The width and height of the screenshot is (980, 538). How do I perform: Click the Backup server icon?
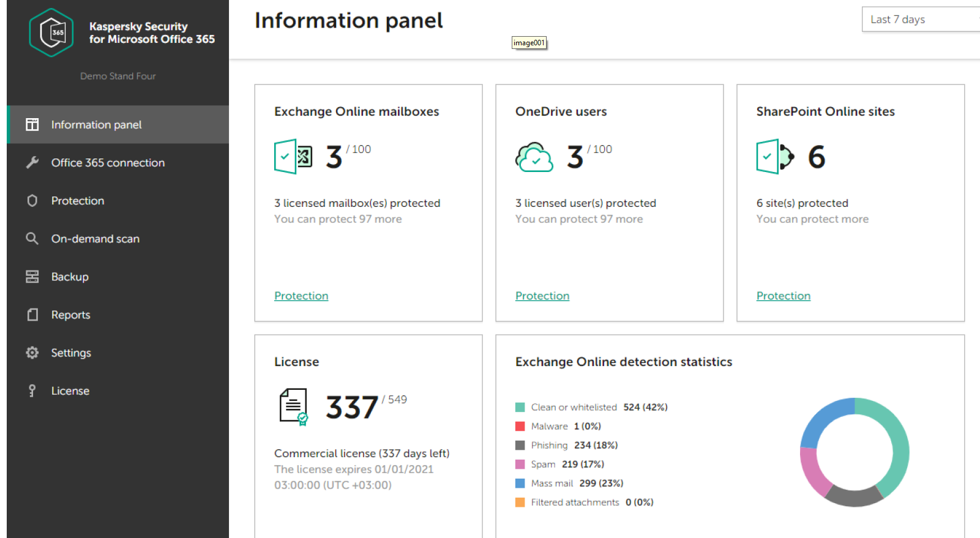(x=32, y=277)
